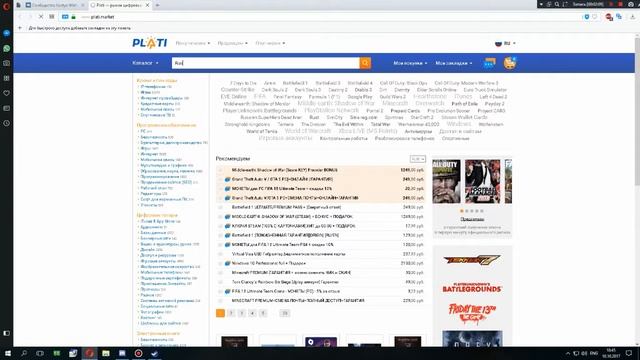Image resolution: width=640 pixels, height=360 pixels.
Task: Open a new browser tab with plus
Action: click(x=158, y=5)
